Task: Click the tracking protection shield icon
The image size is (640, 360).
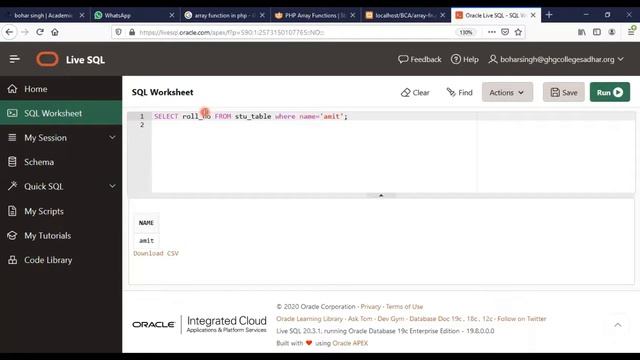Action: click(x=118, y=32)
